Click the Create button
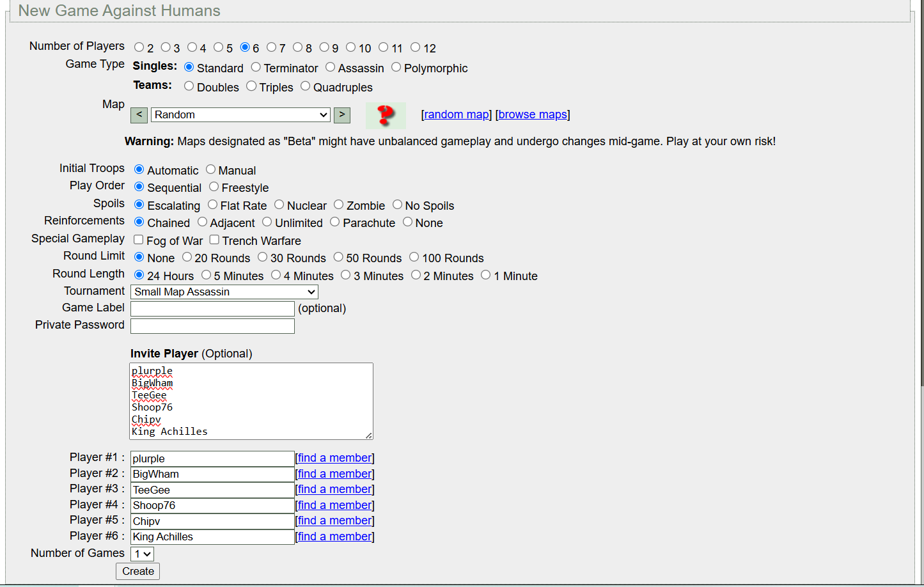The width and height of the screenshot is (924, 587). tap(138, 572)
